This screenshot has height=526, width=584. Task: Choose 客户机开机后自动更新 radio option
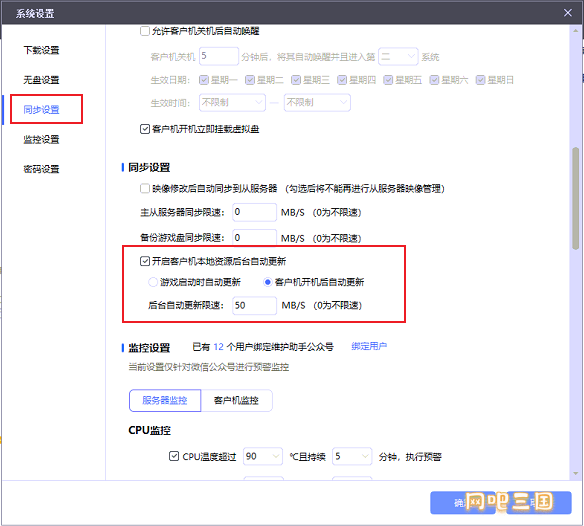267,282
